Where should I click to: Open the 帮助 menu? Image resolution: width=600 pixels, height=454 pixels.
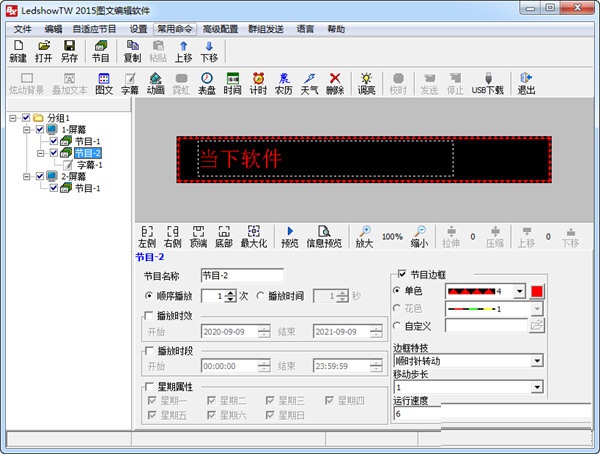pos(336,29)
